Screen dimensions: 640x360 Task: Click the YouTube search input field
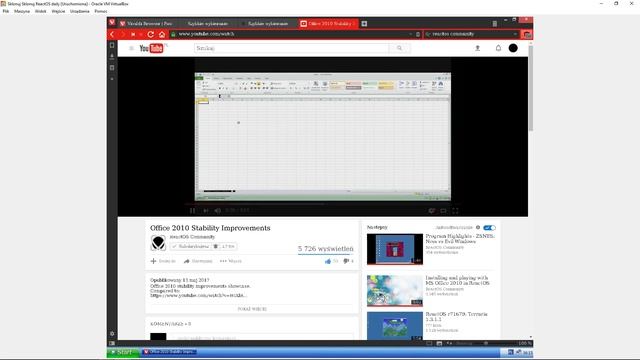(x=291, y=48)
